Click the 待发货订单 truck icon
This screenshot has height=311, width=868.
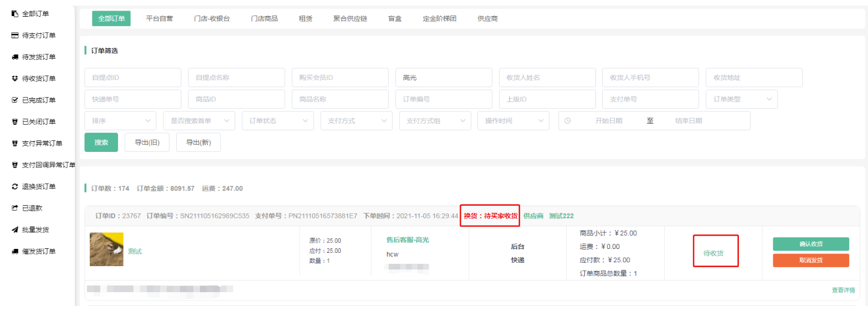(15, 57)
